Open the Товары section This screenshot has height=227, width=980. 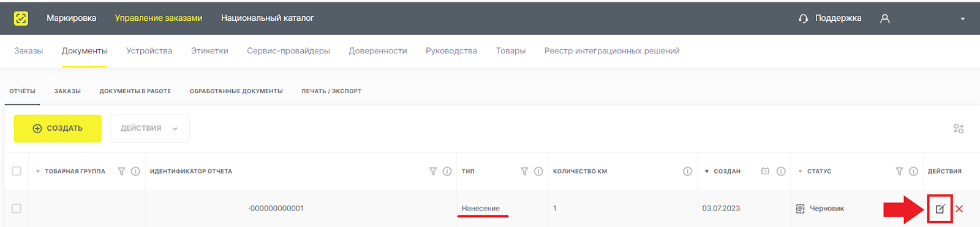click(x=511, y=51)
